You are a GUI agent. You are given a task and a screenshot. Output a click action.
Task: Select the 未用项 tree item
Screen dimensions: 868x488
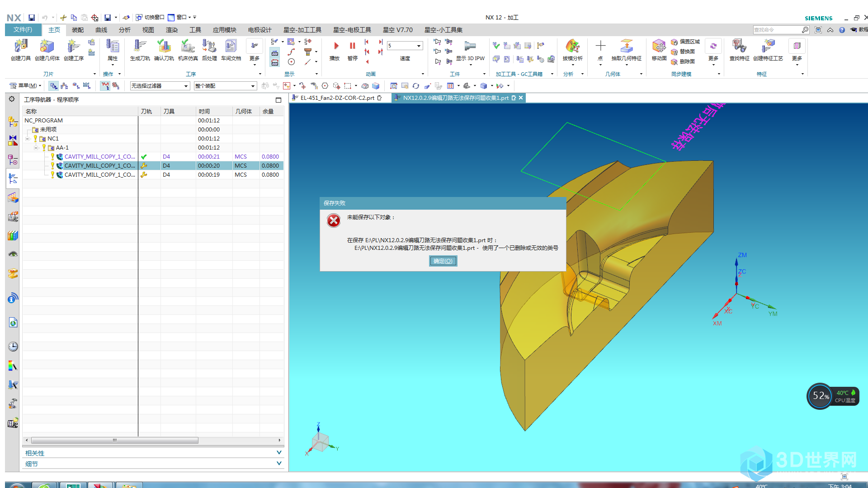[x=48, y=130]
